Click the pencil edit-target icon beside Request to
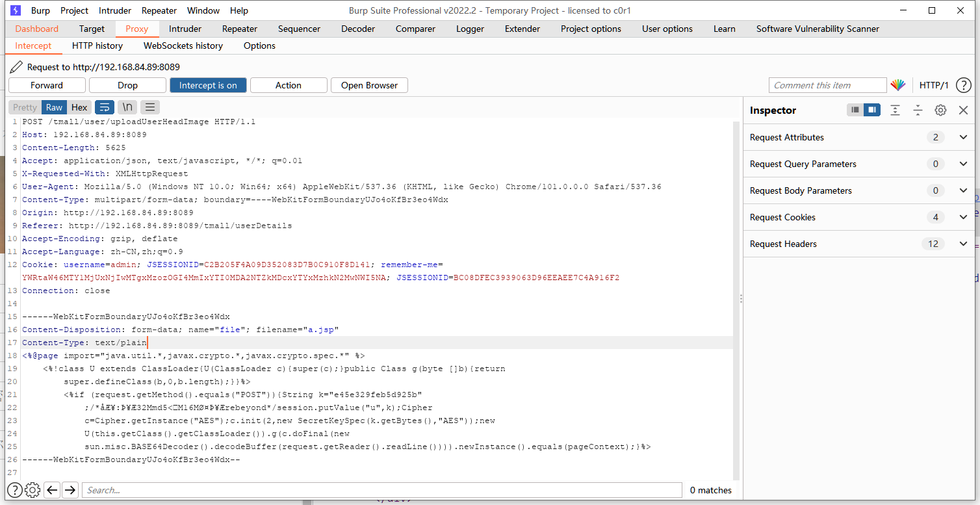The height and width of the screenshot is (505, 980). (x=16, y=67)
